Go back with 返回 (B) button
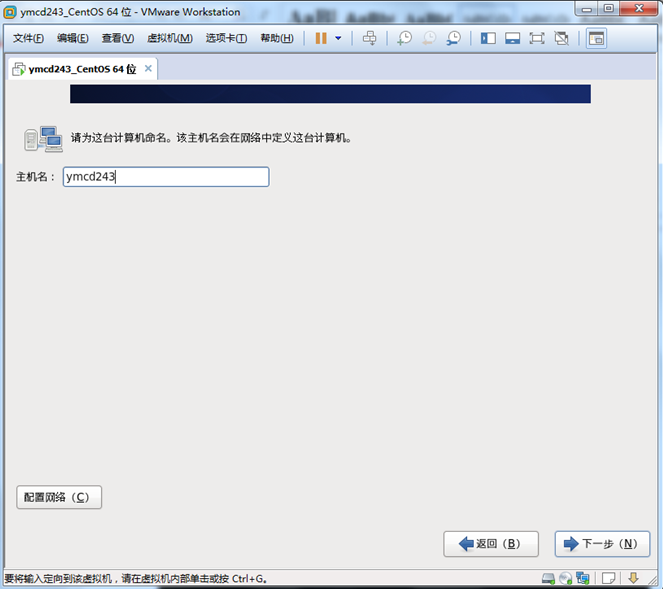Viewport: 663px width, 589px height. [x=491, y=544]
